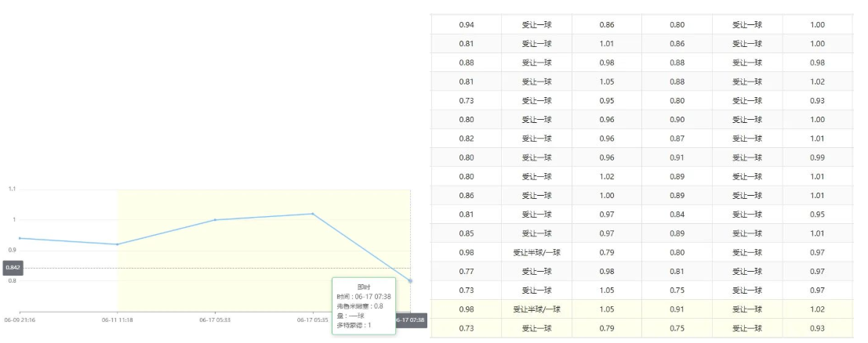Click the cell showing 0.87

point(677,139)
